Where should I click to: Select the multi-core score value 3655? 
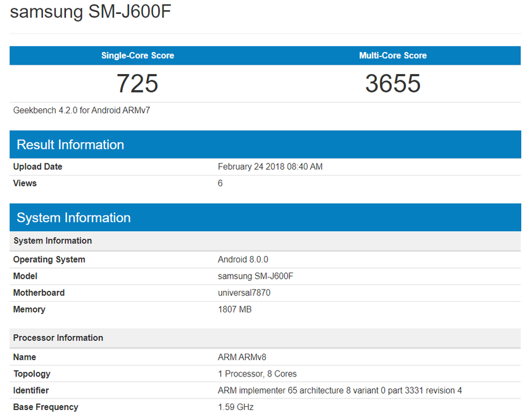[x=393, y=84]
